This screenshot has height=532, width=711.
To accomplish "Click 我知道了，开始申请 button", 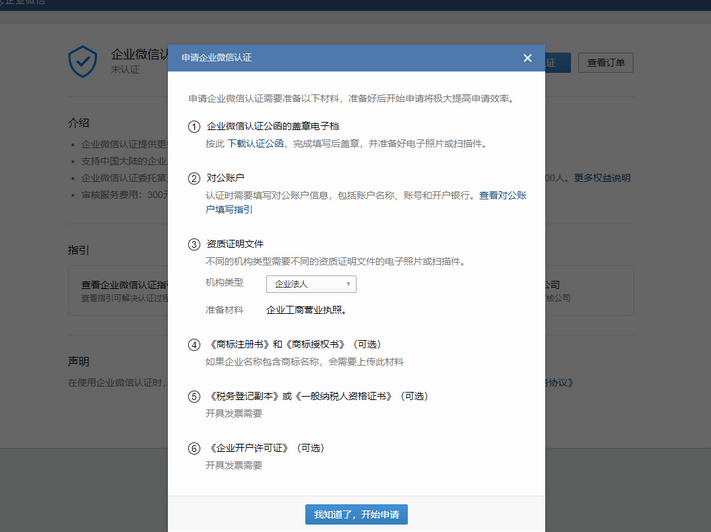I will pos(356,514).
